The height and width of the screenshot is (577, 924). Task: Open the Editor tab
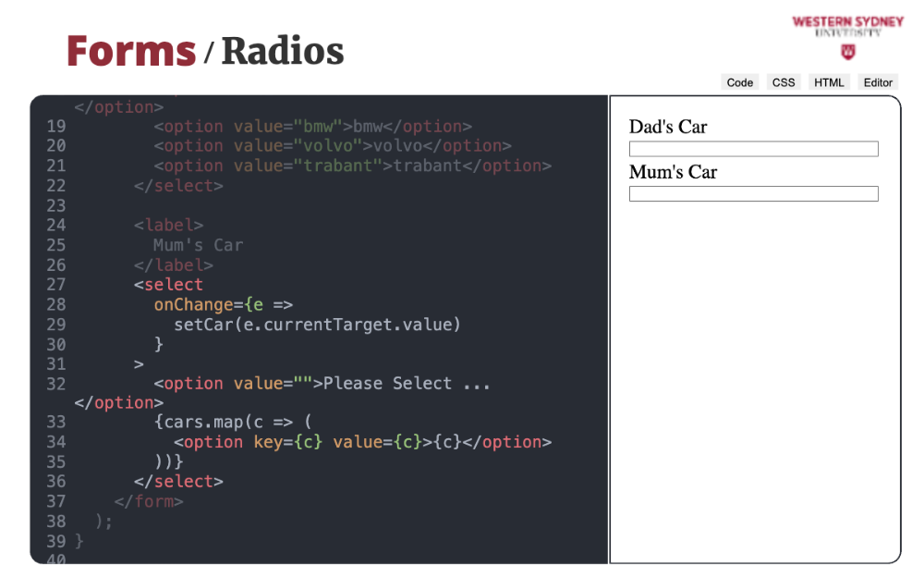878,82
